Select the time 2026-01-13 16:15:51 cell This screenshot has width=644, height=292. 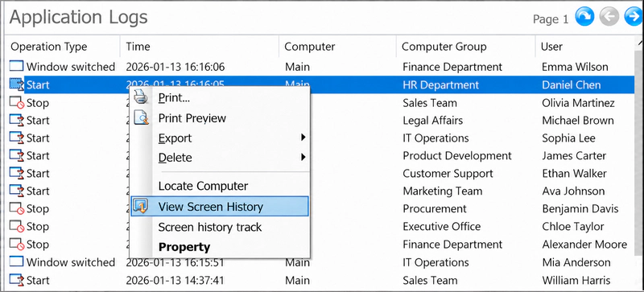click(175, 262)
